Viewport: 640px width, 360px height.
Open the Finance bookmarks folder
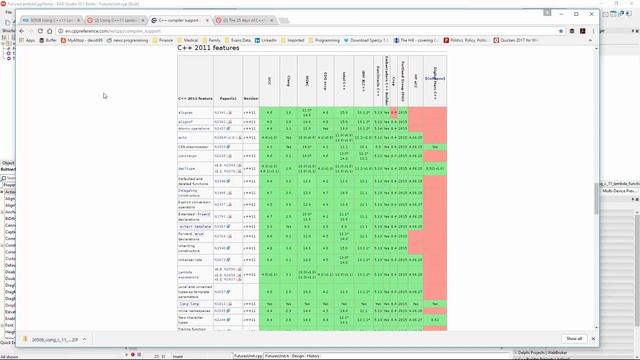(x=162, y=40)
